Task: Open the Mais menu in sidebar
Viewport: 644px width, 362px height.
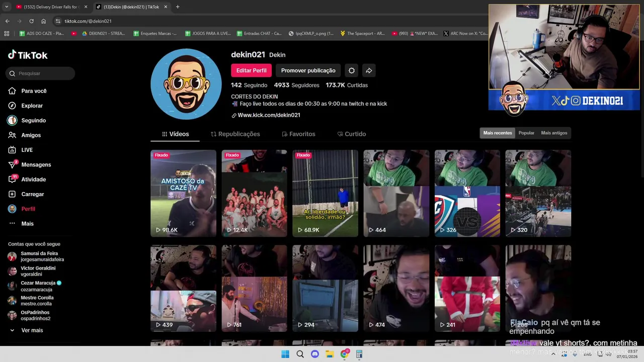Action: 21,224
